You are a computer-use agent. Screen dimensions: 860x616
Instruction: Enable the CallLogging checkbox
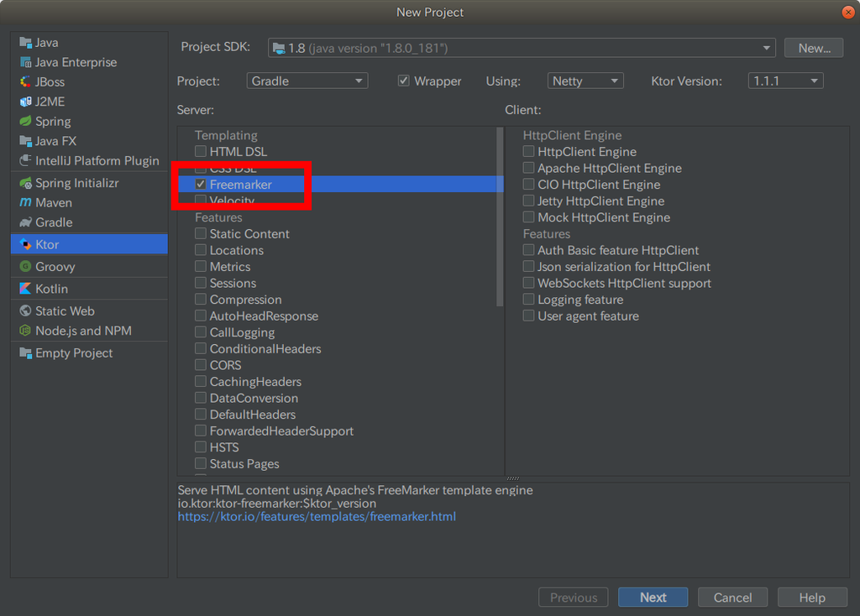point(201,332)
